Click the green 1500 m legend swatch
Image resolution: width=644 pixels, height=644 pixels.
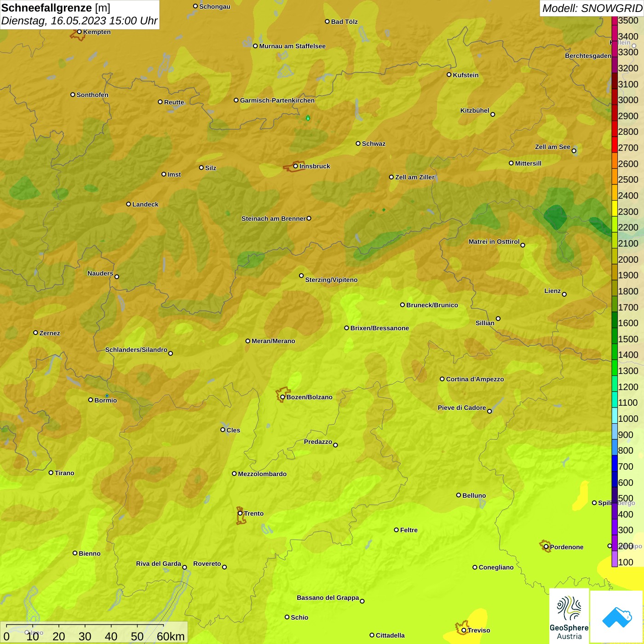click(615, 336)
